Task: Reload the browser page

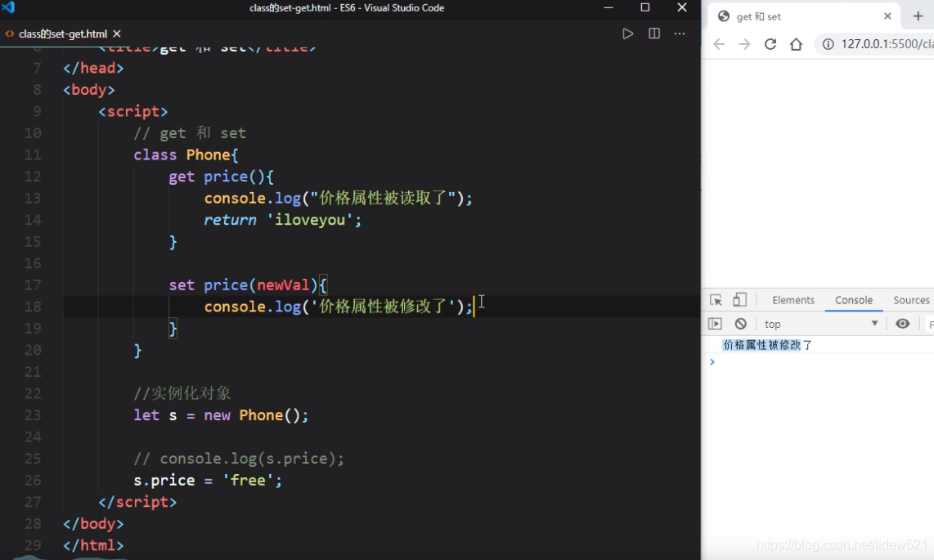Action: [770, 44]
